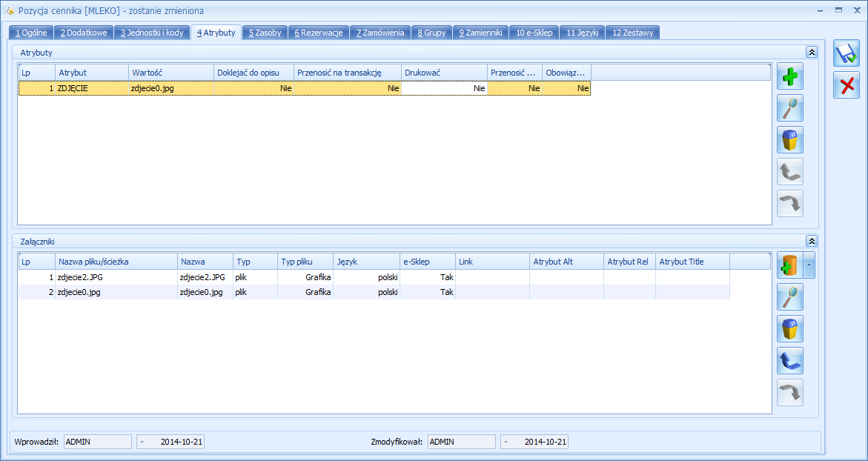Open 10 e-Sklep tab

(534, 33)
